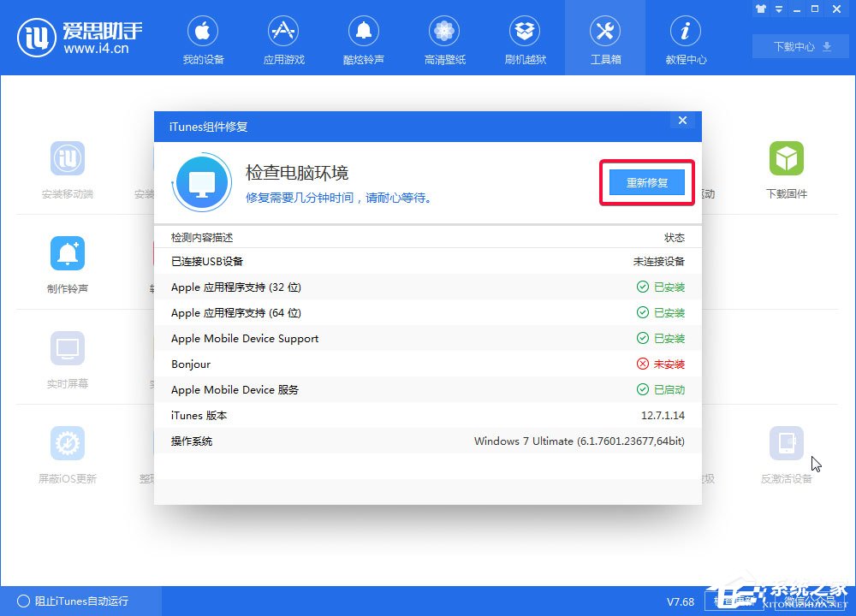Click the 重新修复 repair button
The width and height of the screenshot is (856, 616).
(x=646, y=182)
